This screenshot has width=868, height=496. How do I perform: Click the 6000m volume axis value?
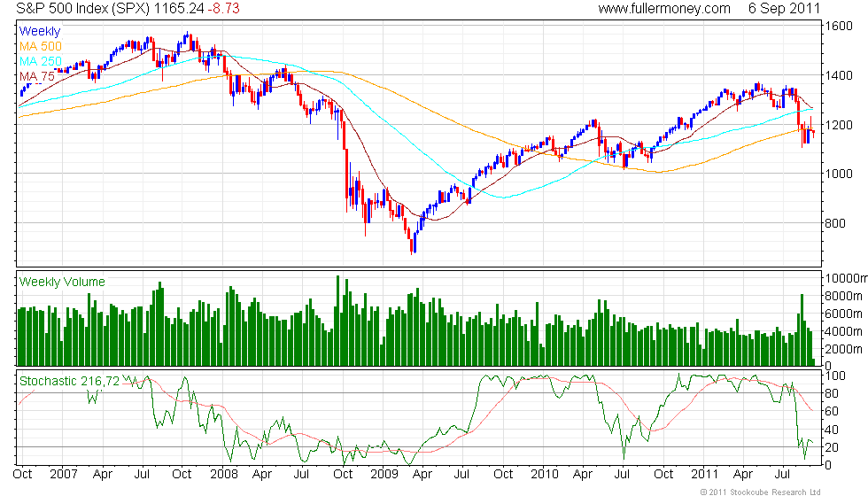[843, 314]
